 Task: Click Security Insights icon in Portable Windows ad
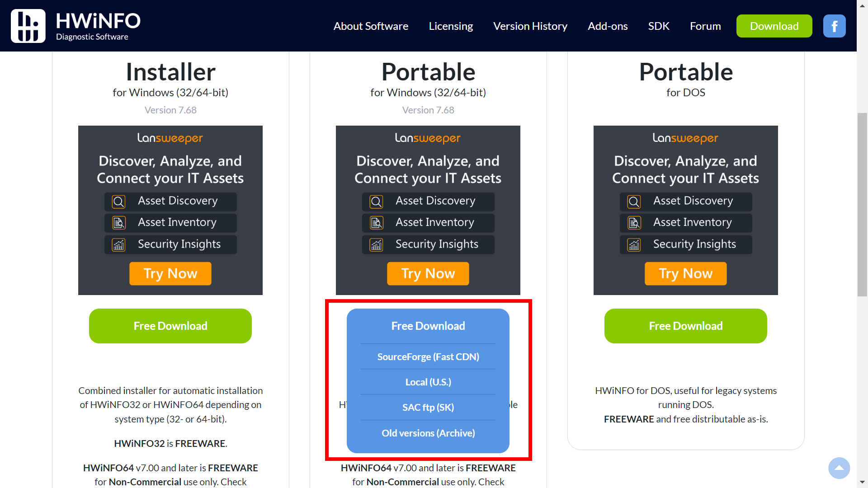376,244
